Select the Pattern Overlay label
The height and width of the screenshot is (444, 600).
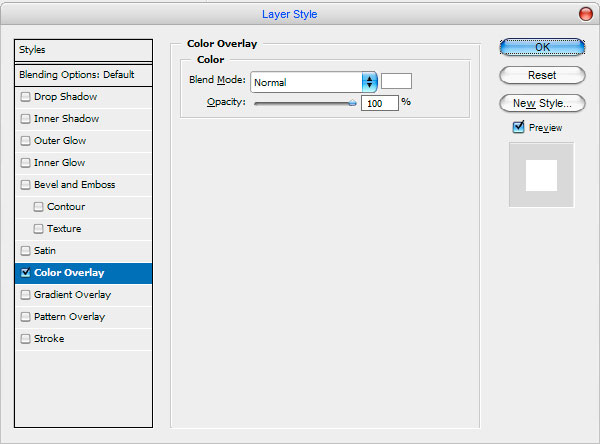pyautogui.click(x=70, y=317)
